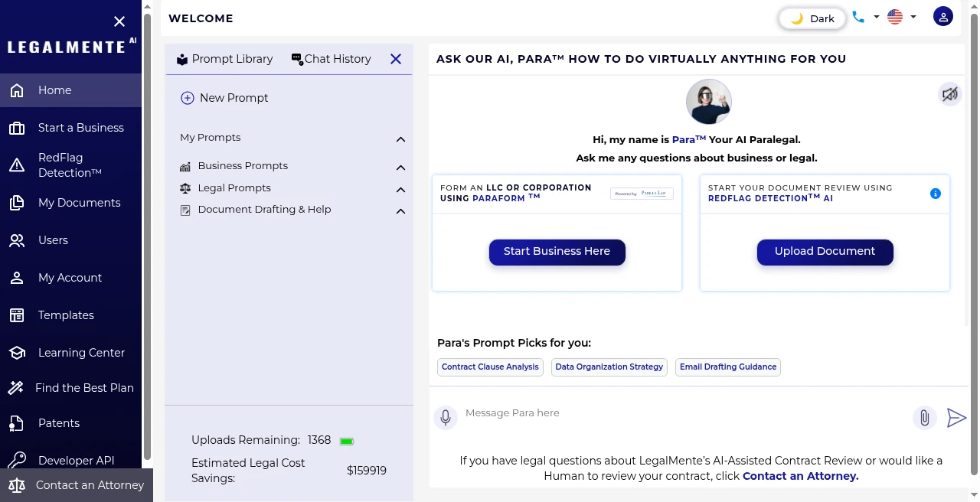Open Developer API menu item
The height and width of the screenshot is (502, 980).
70,461
